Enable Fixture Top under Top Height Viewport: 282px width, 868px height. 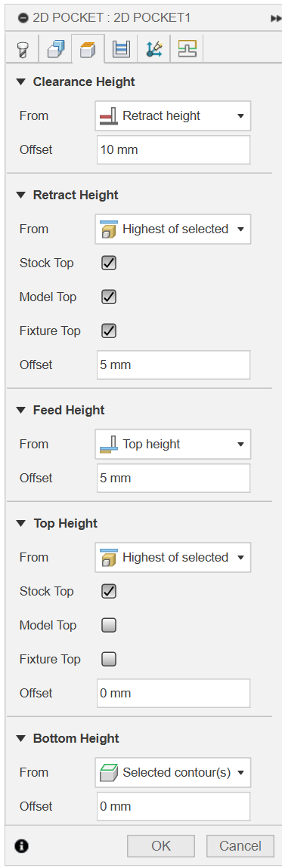tap(109, 660)
